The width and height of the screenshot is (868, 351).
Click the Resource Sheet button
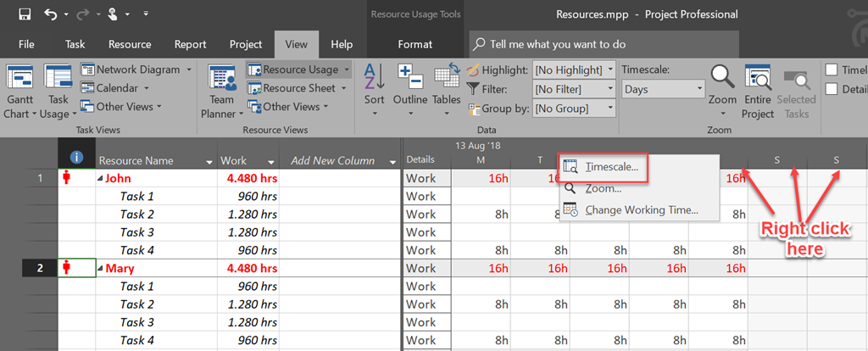coord(298,88)
